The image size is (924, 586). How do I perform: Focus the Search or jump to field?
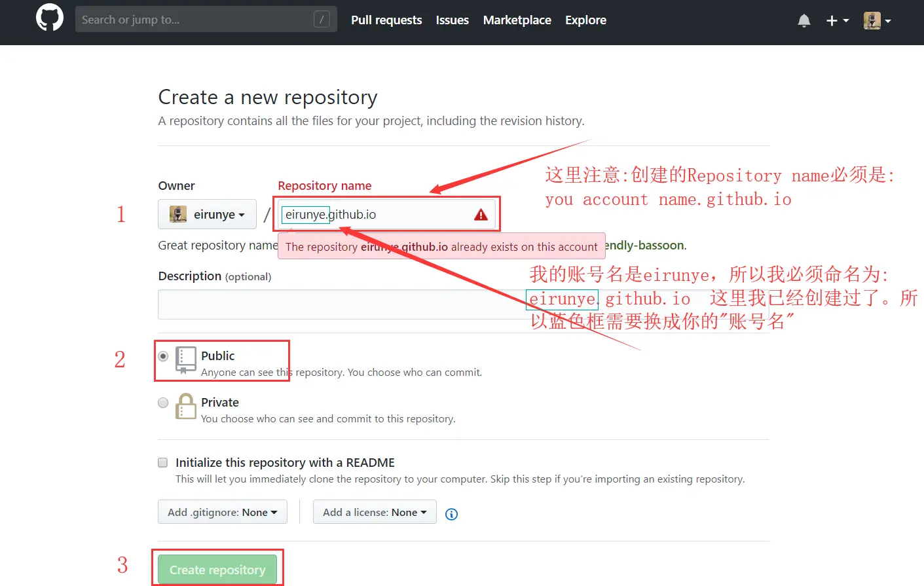206,20
